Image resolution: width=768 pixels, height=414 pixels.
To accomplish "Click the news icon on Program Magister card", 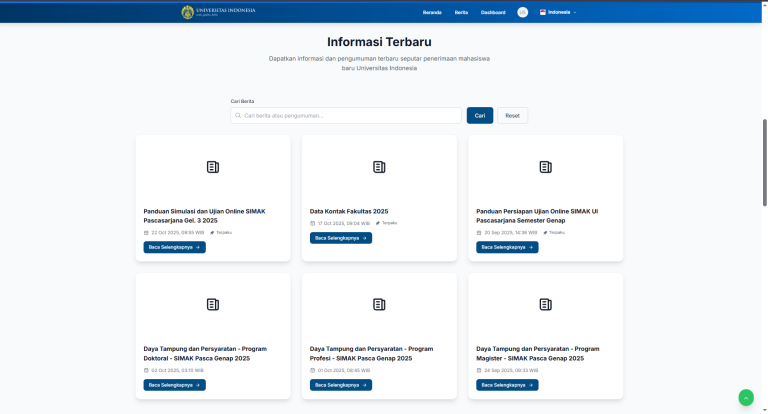I will (x=545, y=304).
